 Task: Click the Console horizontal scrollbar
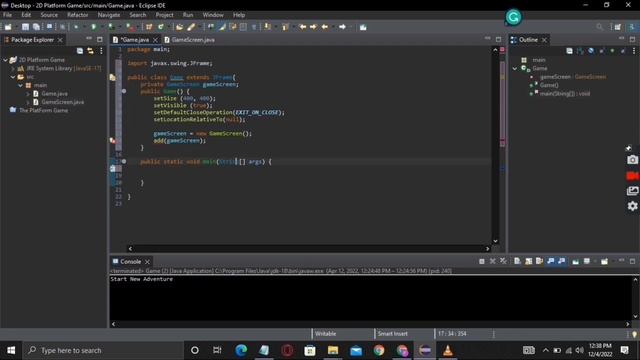click(371, 324)
